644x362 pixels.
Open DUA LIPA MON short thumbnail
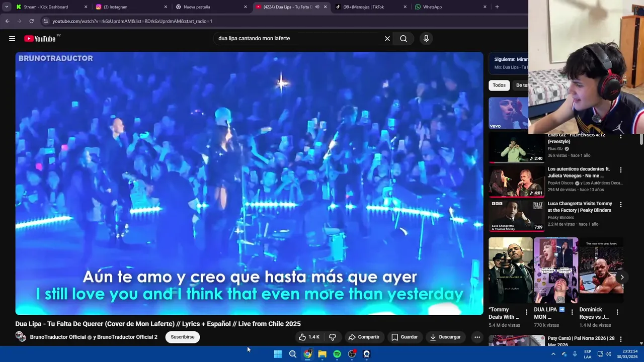[x=556, y=270]
